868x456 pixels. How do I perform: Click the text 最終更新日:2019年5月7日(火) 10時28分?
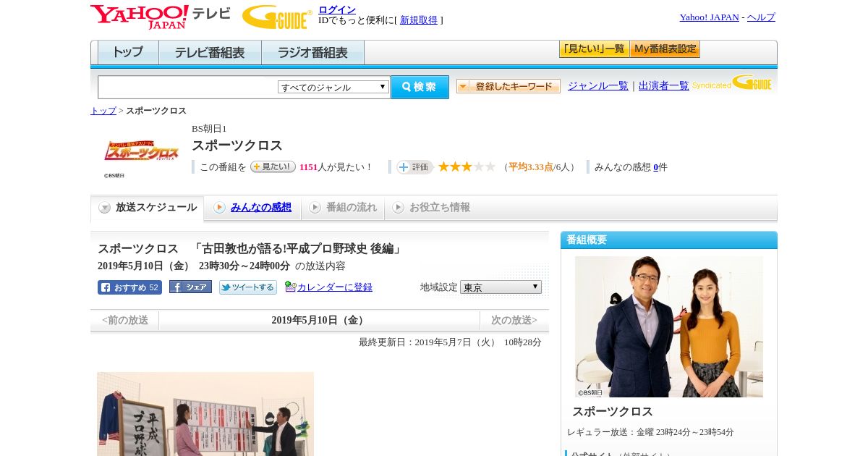pos(450,342)
